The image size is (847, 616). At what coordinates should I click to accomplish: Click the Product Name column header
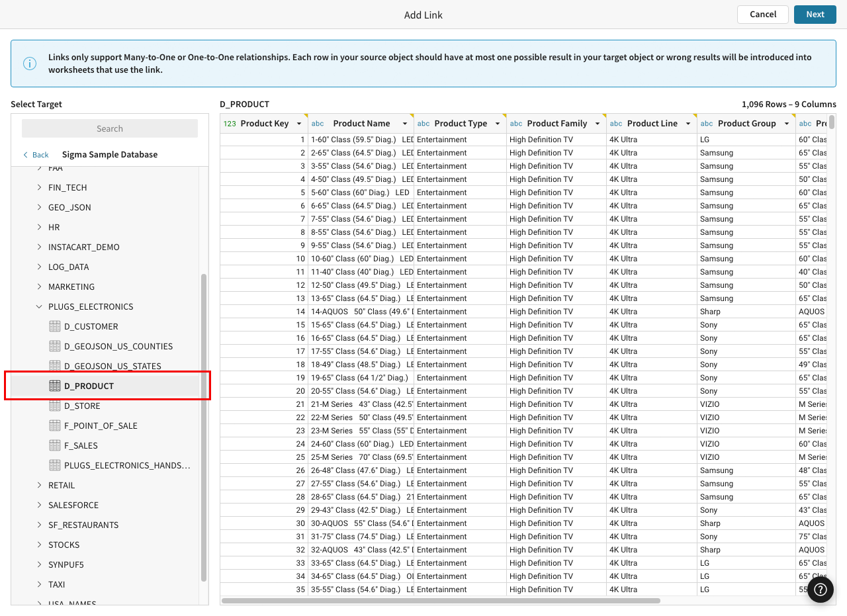[x=361, y=124]
